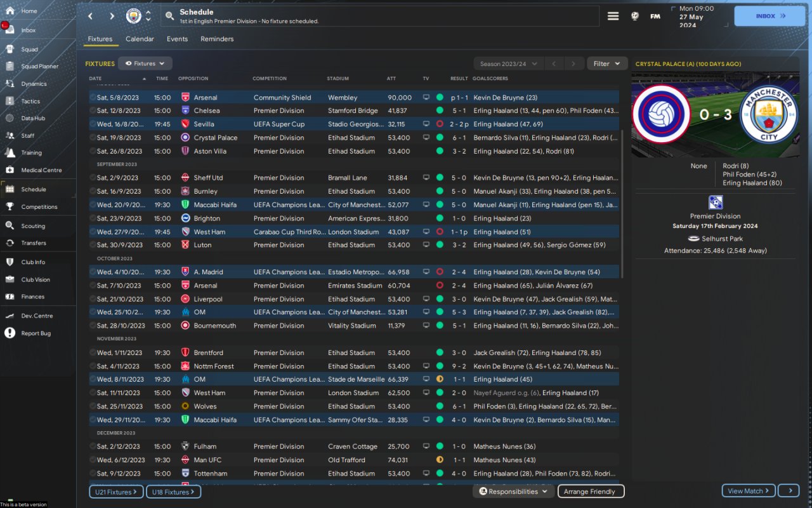The width and height of the screenshot is (812, 508).
Task: Click the Crystal Palace match preview image
Action: click(715, 114)
